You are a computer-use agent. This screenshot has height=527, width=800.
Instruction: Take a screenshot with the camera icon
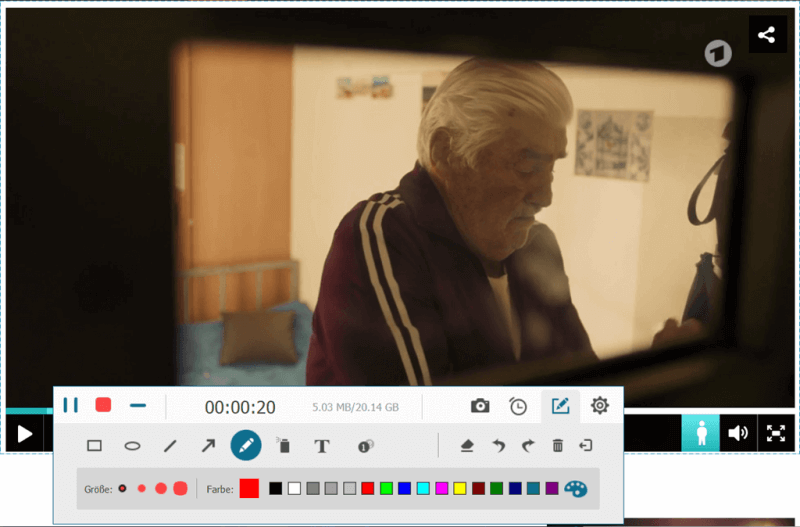[x=480, y=406]
